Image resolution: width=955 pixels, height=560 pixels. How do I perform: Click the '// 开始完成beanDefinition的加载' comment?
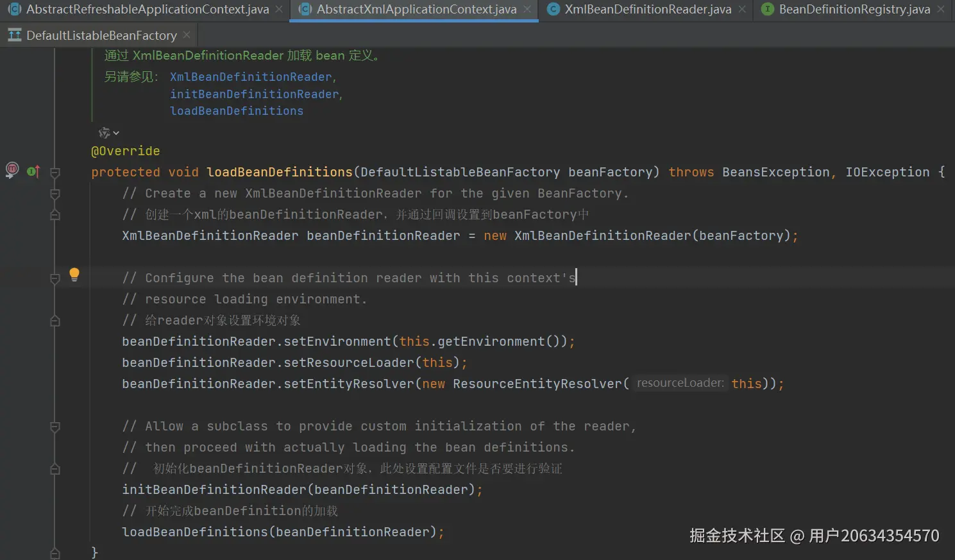[230, 511]
